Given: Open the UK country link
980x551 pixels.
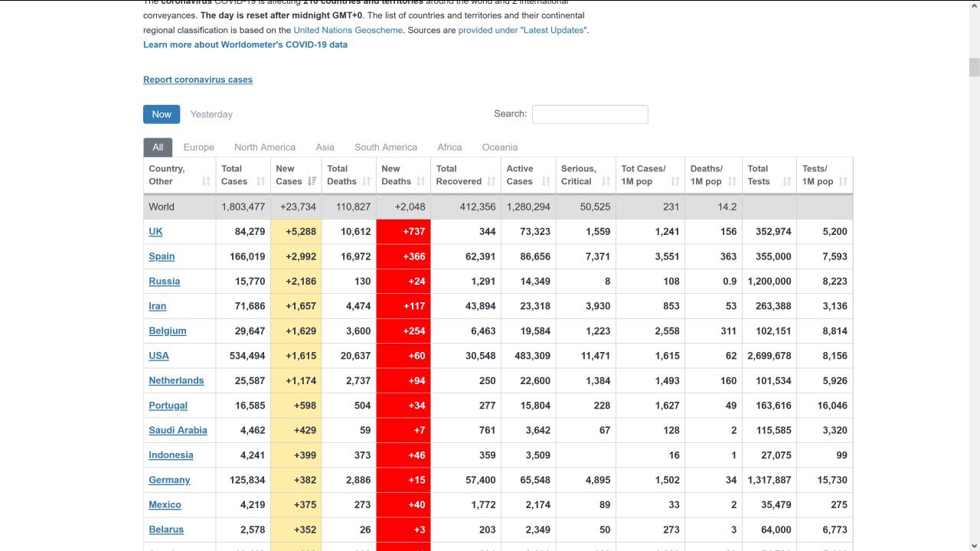Looking at the screenshot, I should (x=155, y=231).
